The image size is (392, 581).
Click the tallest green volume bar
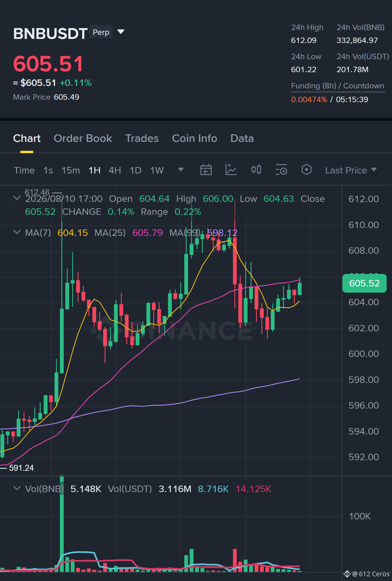[62, 524]
